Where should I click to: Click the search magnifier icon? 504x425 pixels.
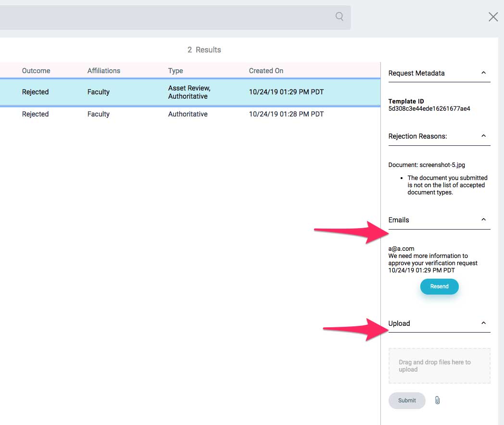pyautogui.click(x=339, y=16)
